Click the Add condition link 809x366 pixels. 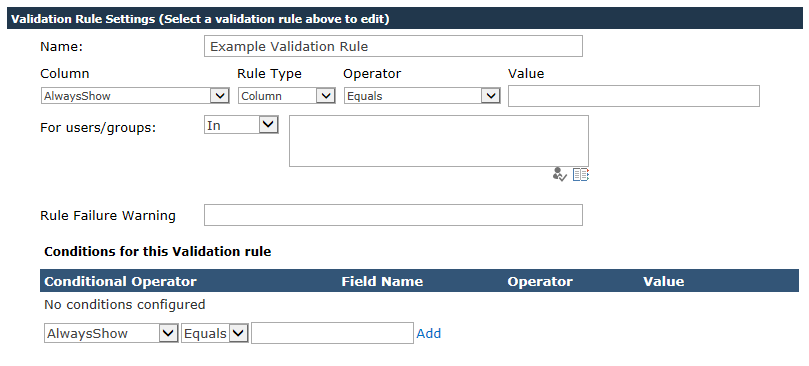point(429,333)
